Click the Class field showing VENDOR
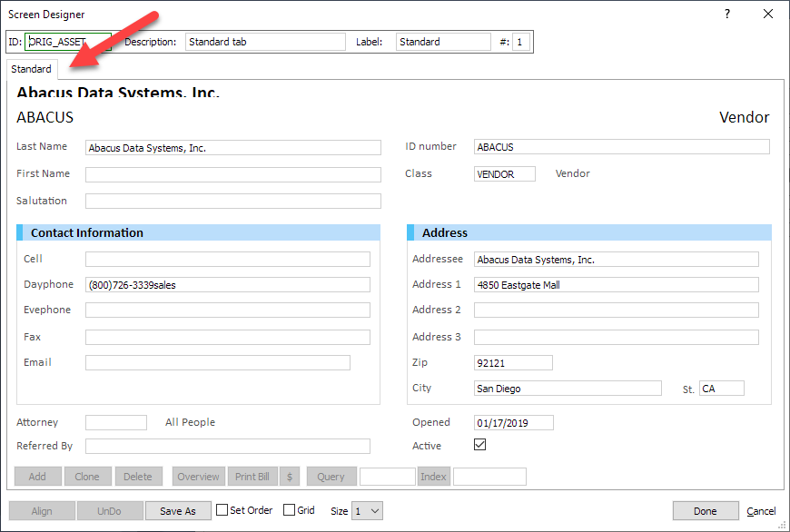 tap(504, 173)
